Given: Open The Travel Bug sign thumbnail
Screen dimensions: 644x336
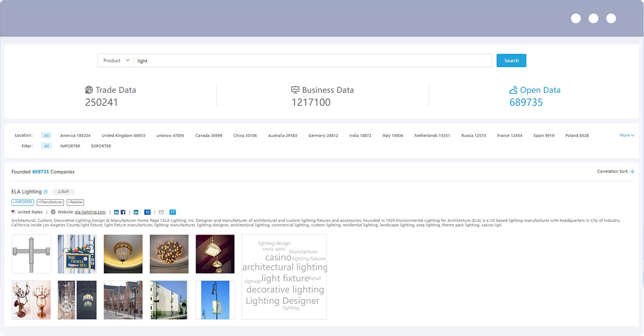Looking at the screenshot, I should (77, 254).
